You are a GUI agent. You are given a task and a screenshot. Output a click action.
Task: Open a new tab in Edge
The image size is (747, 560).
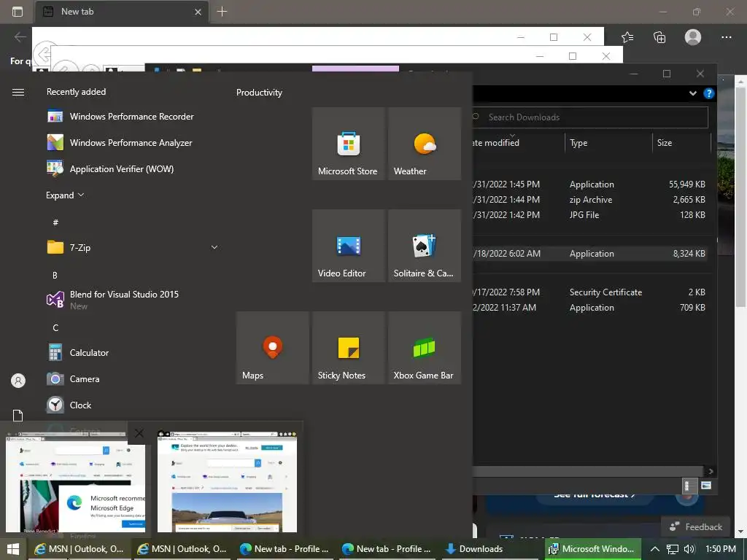point(222,12)
